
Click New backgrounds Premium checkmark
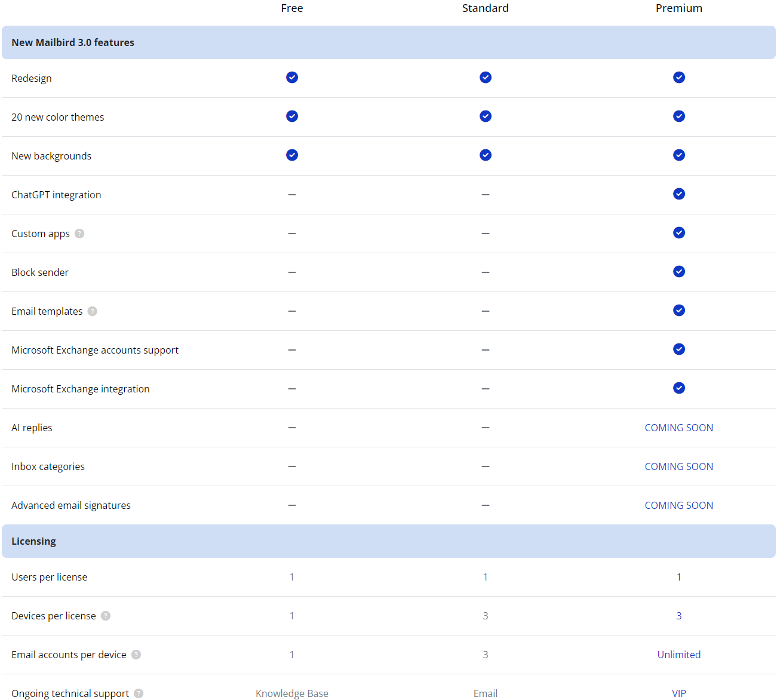(x=679, y=155)
